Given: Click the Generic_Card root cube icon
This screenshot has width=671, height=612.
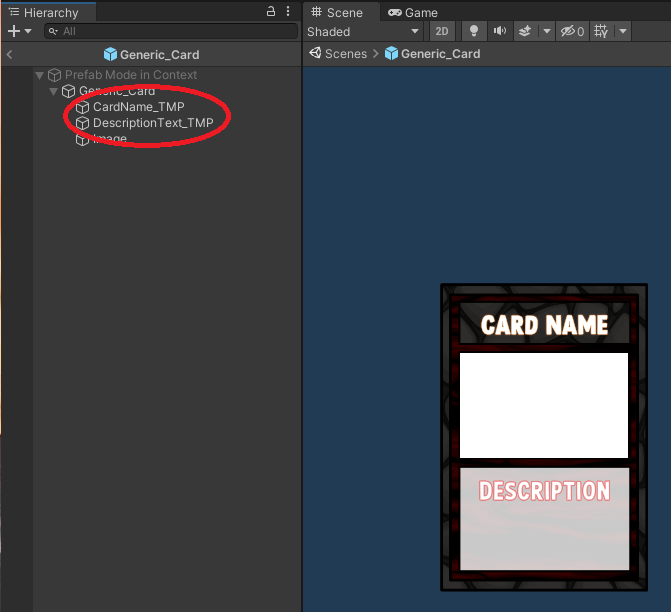Looking at the screenshot, I should pyautogui.click(x=68, y=91).
